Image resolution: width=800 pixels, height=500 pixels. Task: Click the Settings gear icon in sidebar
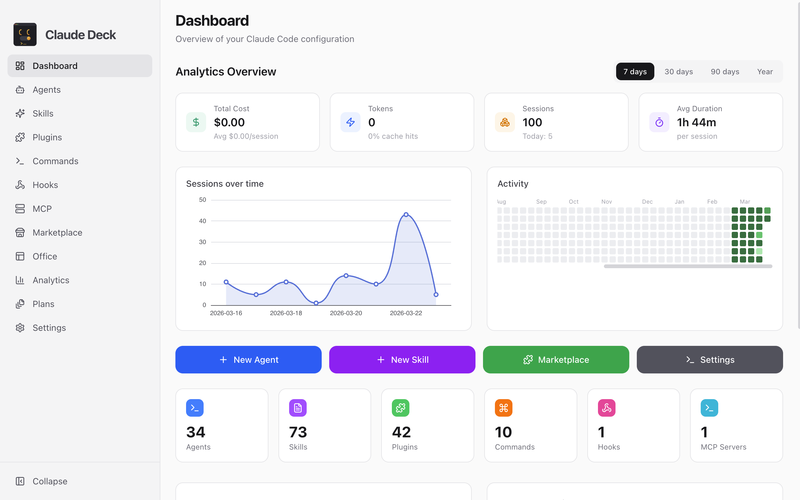pos(20,328)
